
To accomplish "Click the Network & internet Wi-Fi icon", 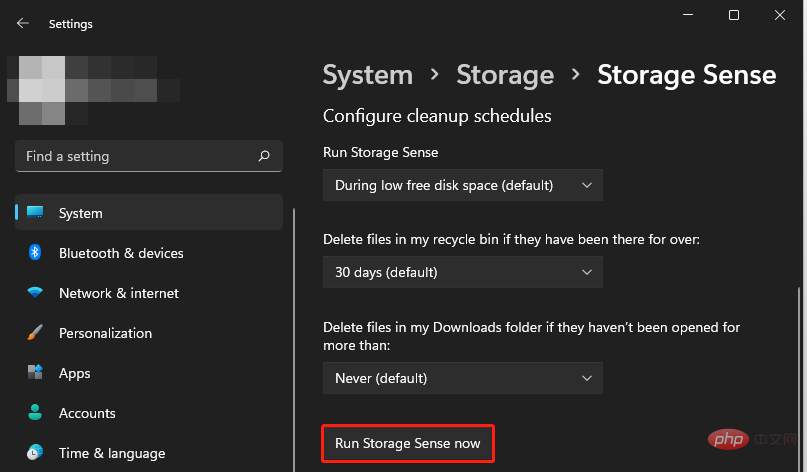I will pos(36,293).
